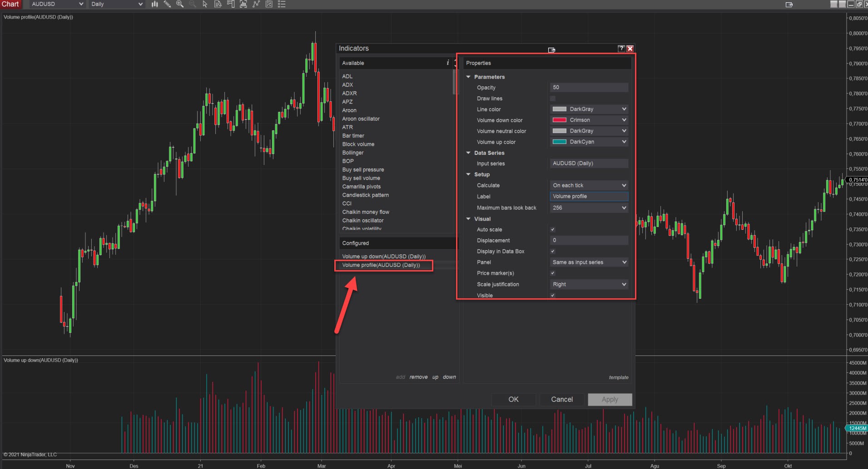
Task: Open the Volume up color dropdown
Action: pyautogui.click(x=589, y=142)
